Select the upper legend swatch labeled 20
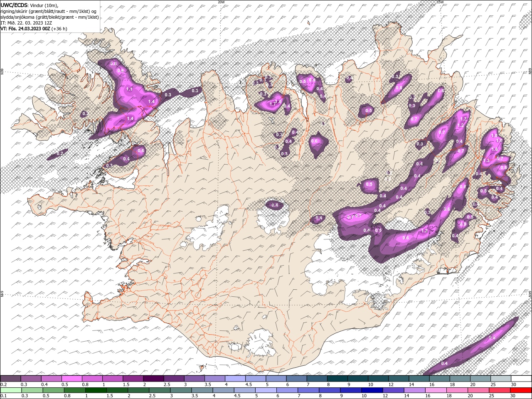Viewport: 532px width, 399px height. tap(480, 379)
